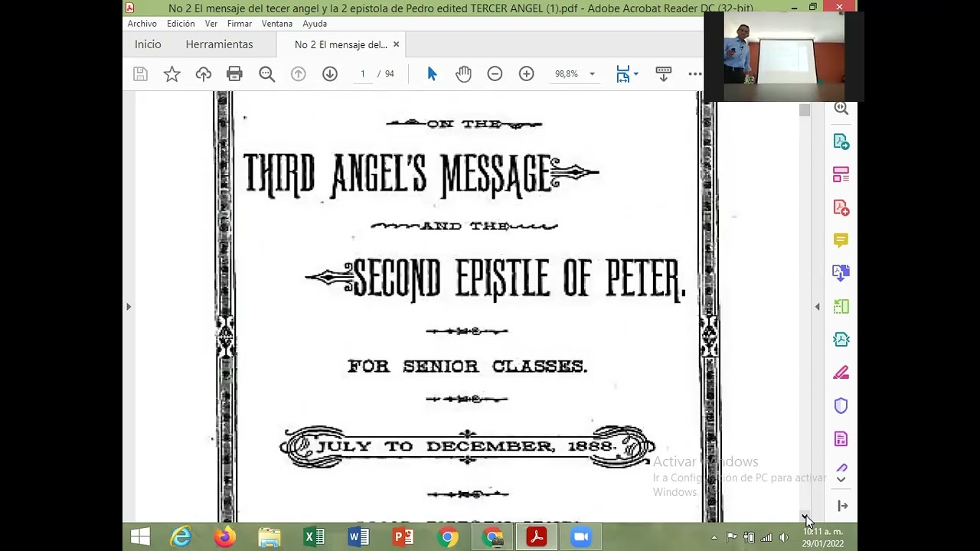Viewport: 980px width, 551px height.
Task: Click the scrollbar down arrow
Action: (804, 517)
